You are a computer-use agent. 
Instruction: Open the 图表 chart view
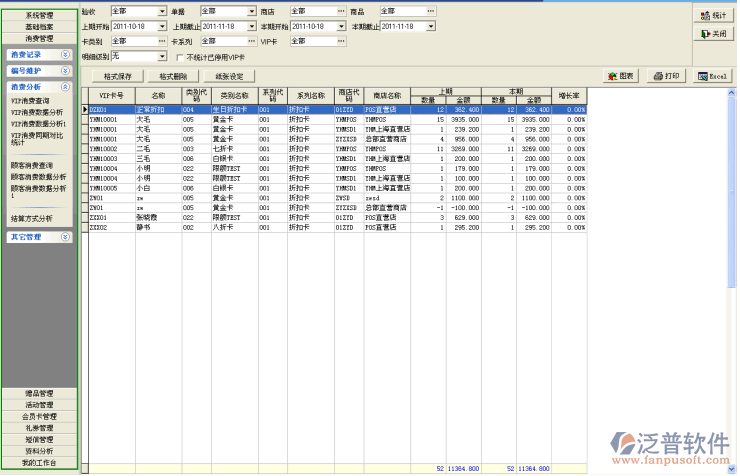point(620,76)
